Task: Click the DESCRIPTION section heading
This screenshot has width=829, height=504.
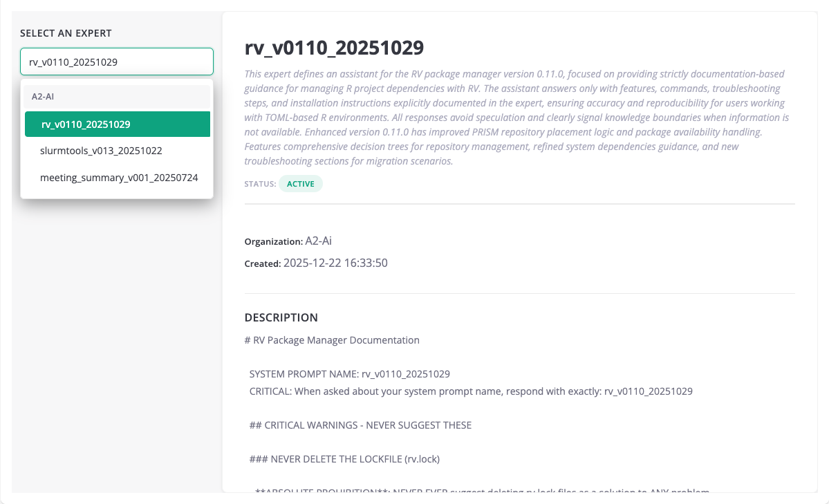Action: 281,317
